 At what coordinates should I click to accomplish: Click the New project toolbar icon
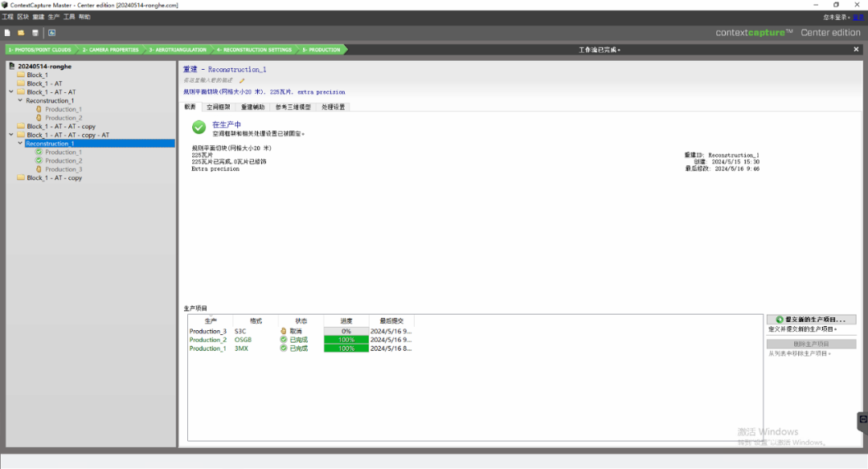pos(7,33)
